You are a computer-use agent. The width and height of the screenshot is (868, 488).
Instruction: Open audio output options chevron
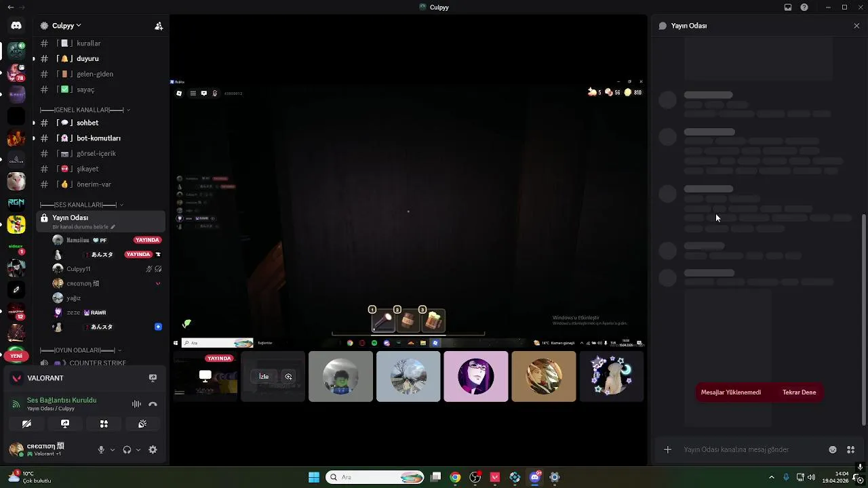point(138,449)
